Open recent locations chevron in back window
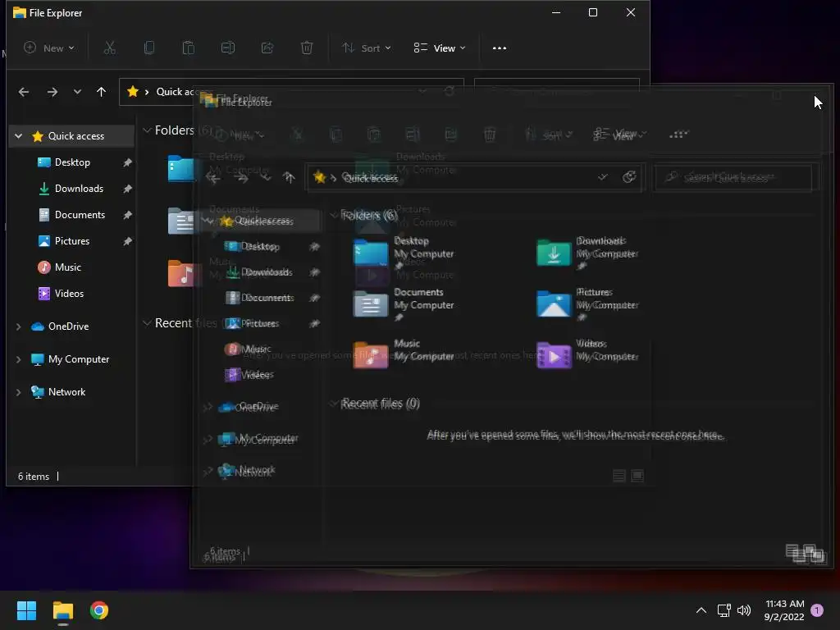 pyautogui.click(x=77, y=92)
